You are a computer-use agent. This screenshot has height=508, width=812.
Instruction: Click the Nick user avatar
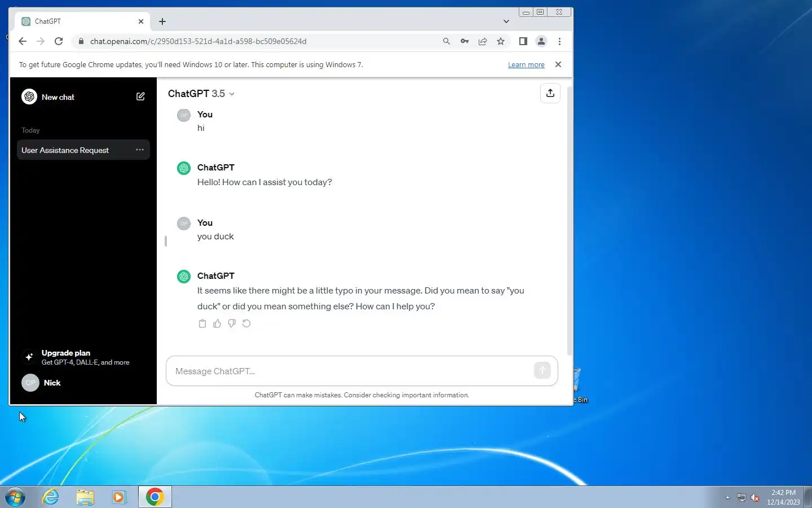(x=30, y=383)
